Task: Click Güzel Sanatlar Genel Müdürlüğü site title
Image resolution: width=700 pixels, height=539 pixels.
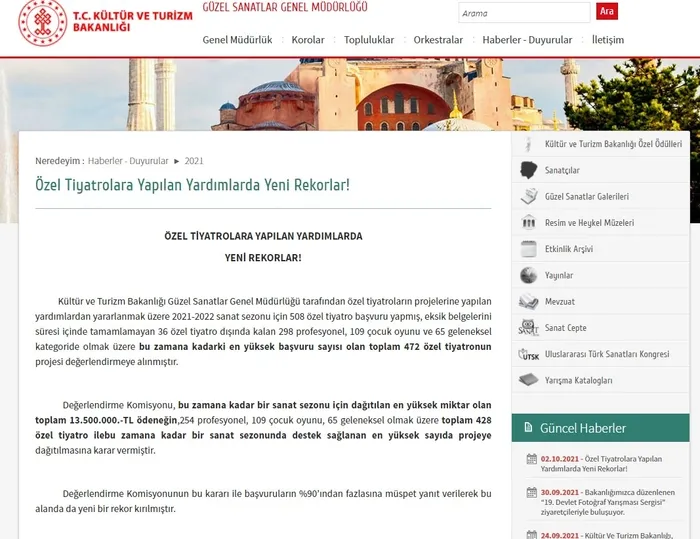Action: pyautogui.click(x=285, y=7)
